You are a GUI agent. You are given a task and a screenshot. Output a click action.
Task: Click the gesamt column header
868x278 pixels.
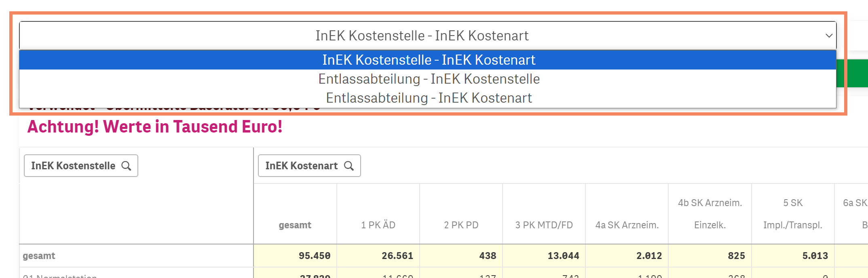295,225
